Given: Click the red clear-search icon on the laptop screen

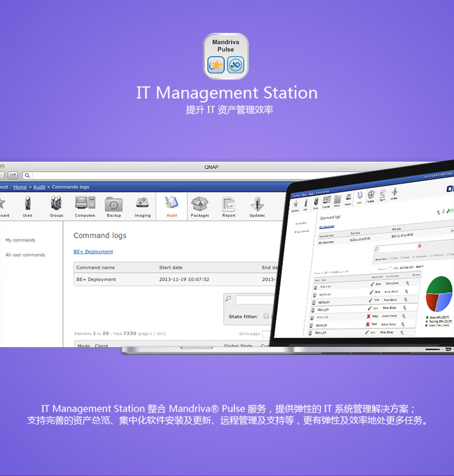Looking at the screenshot, I should point(419,246).
